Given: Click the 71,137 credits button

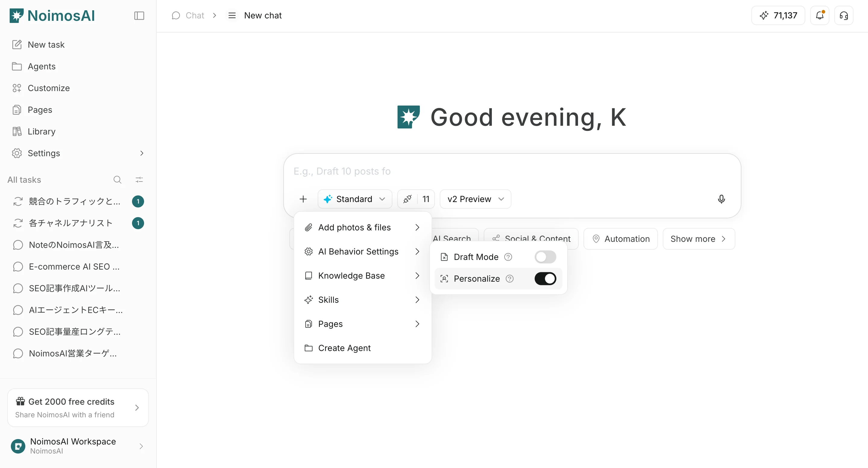Looking at the screenshot, I should click(778, 15).
